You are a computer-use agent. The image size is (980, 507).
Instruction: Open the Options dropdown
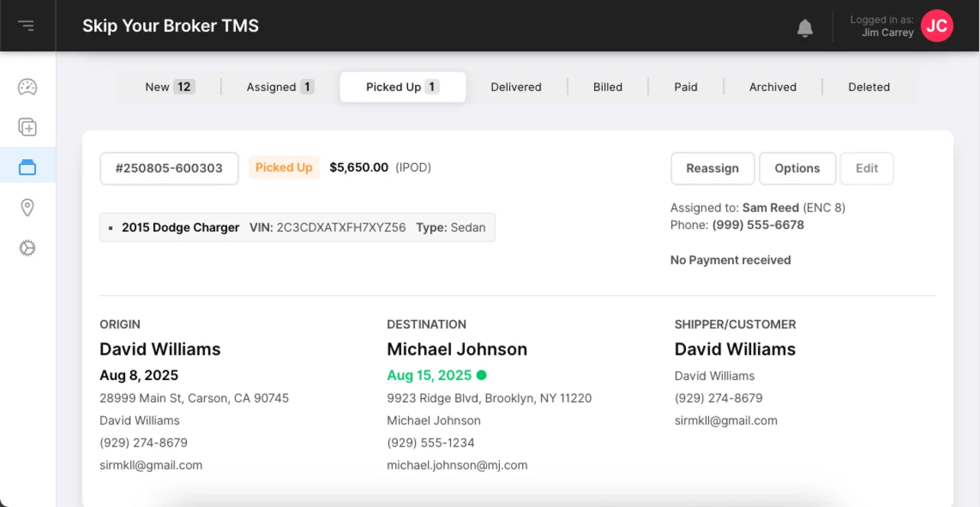pyautogui.click(x=797, y=168)
